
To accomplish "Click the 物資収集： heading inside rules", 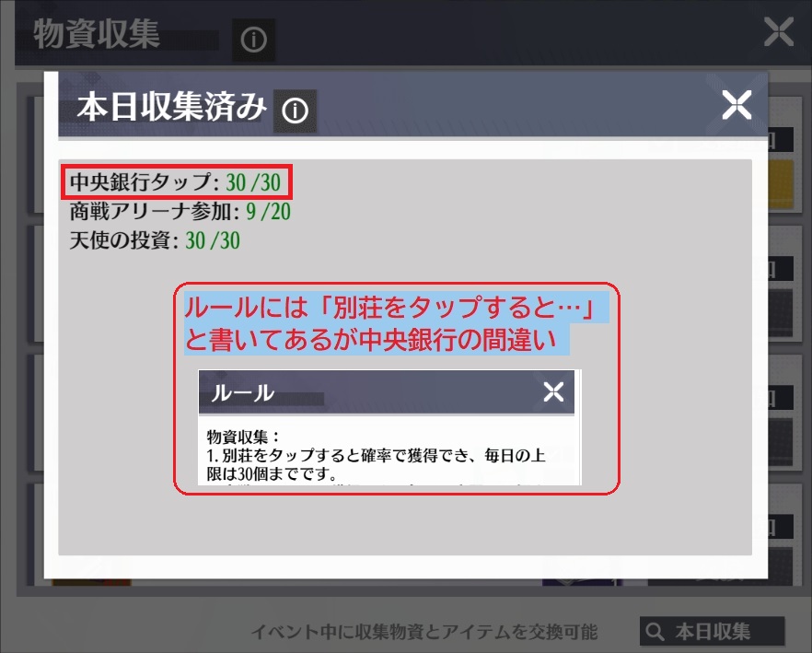I will tap(243, 437).
